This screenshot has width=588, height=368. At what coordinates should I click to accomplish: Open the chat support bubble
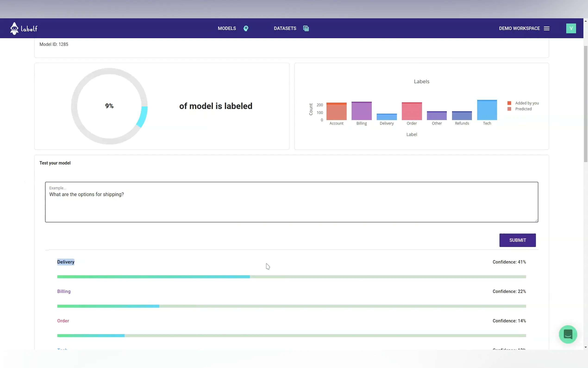pos(568,334)
